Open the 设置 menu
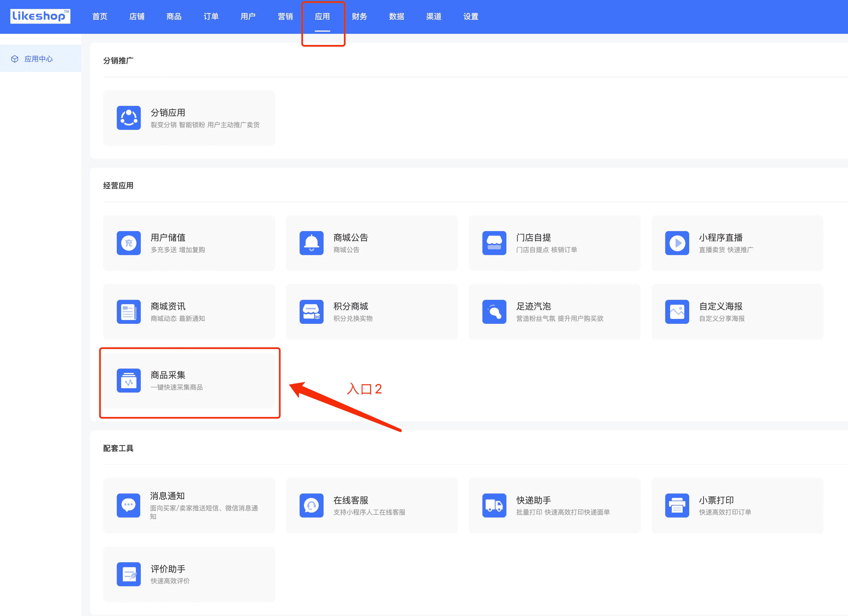This screenshot has width=848, height=616. point(471,16)
